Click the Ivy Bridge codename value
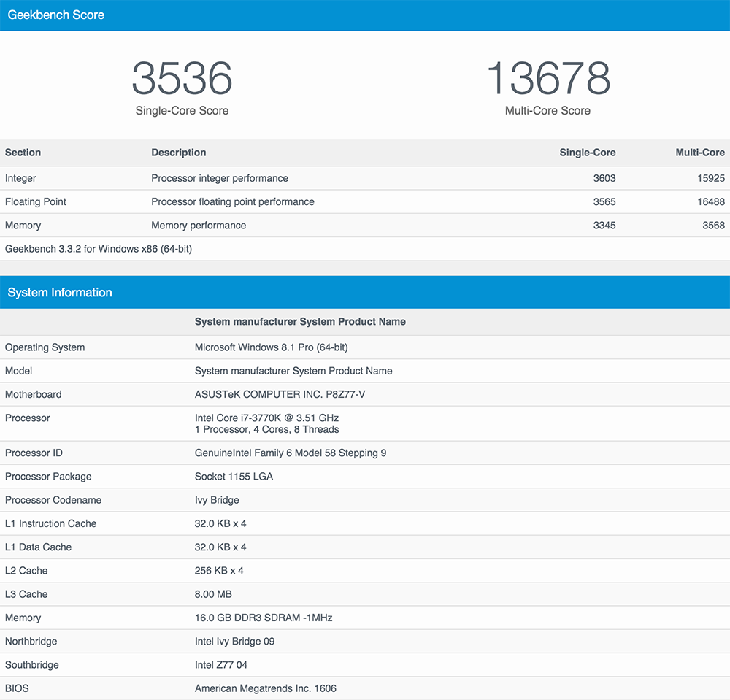Image resolution: width=730 pixels, height=700 pixels. click(217, 500)
